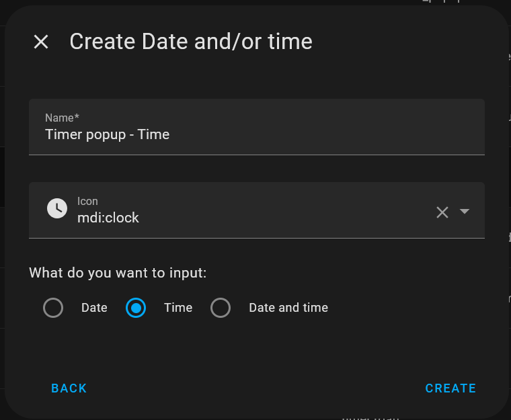Click the "Time" option label
The height and width of the screenshot is (420, 511).
click(x=178, y=308)
